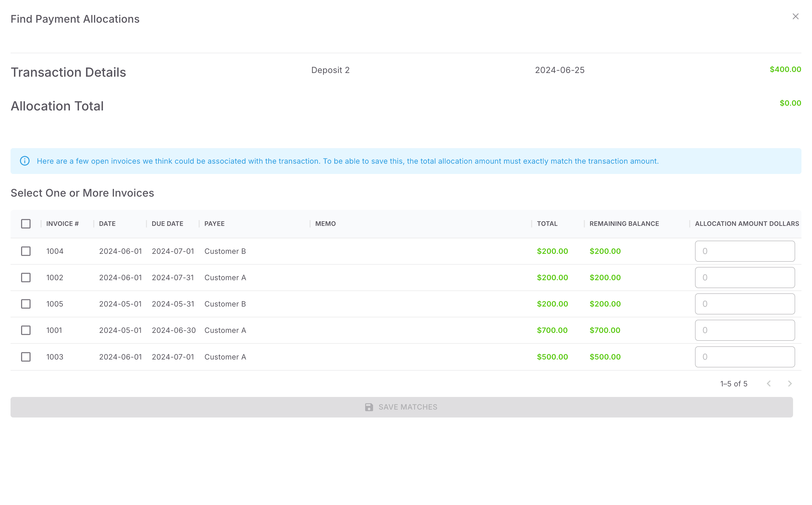This screenshot has height=505, width=812.
Task: Click the Invoice # column header
Action: tap(62, 224)
